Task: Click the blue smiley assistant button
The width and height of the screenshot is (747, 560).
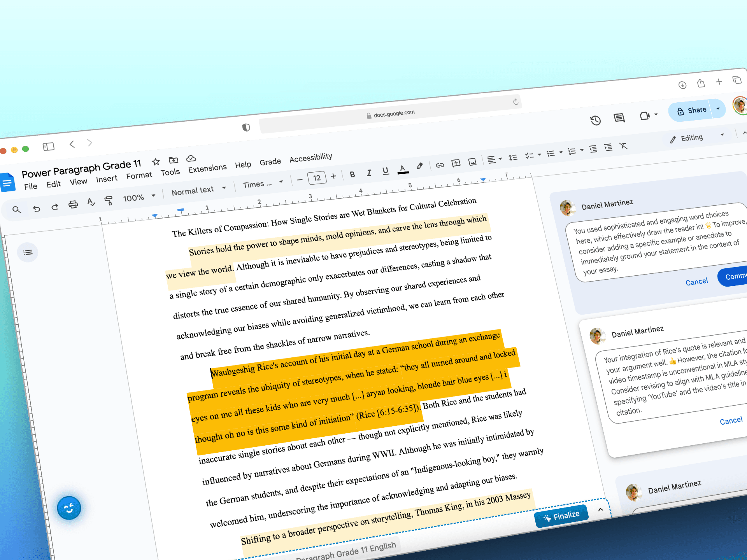Action: click(69, 508)
